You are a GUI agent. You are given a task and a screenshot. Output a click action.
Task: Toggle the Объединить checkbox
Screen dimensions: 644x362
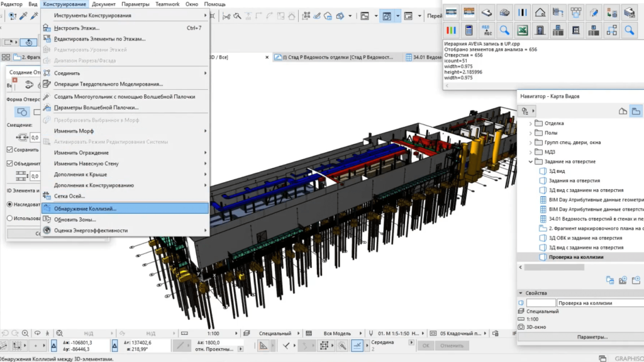(9, 163)
